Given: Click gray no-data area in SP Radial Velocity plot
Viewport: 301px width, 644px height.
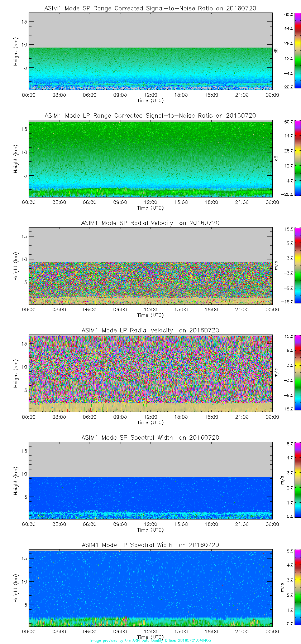Looking at the screenshot, I should tap(150, 245).
